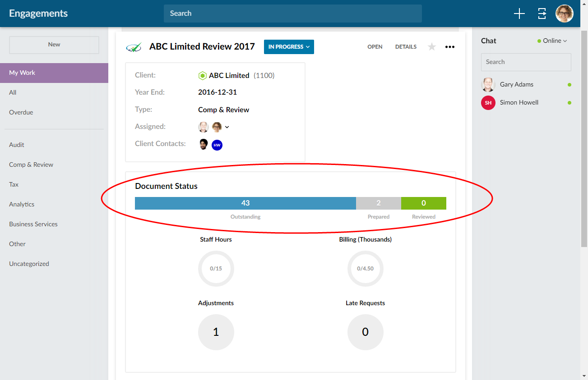Click the plus add icon in header

click(x=519, y=14)
